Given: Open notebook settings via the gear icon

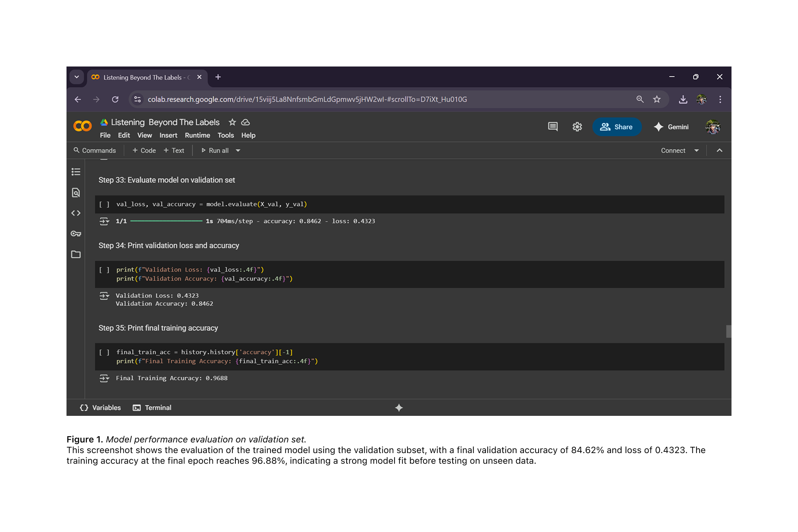Looking at the screenshot, I should pos(577,127).
